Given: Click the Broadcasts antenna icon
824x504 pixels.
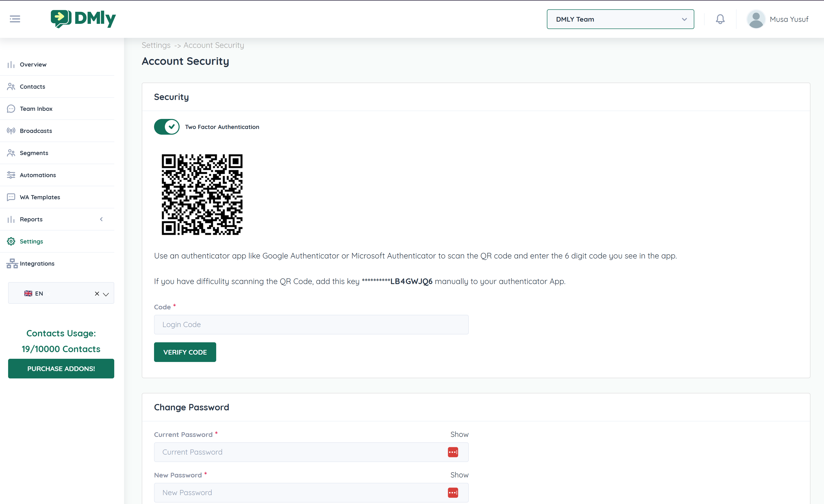Looking at the screenshot, I should point(11,131).
